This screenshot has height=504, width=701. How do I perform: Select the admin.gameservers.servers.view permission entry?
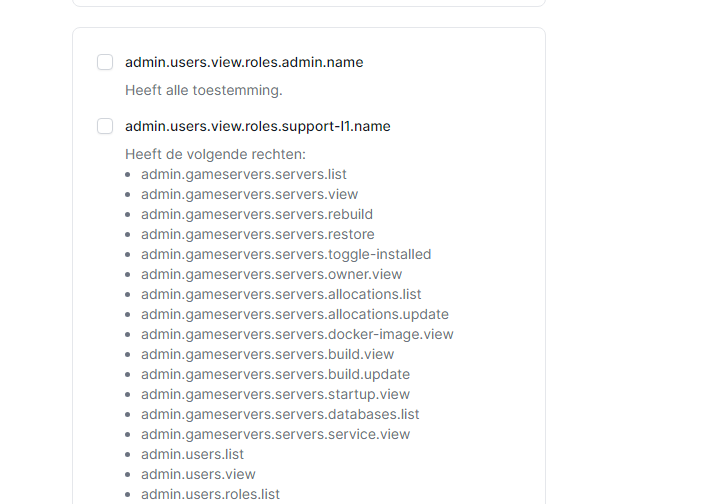[x=249, y=194]
